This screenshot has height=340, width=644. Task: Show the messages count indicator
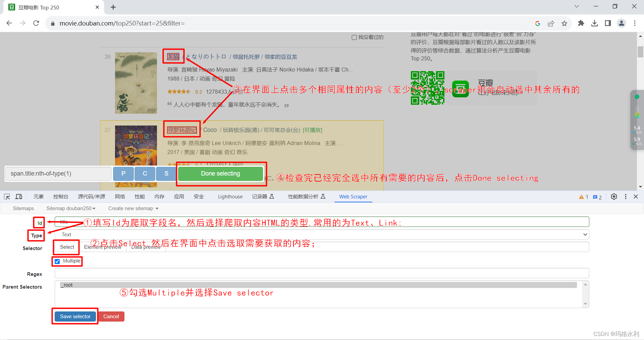[597, 197]
